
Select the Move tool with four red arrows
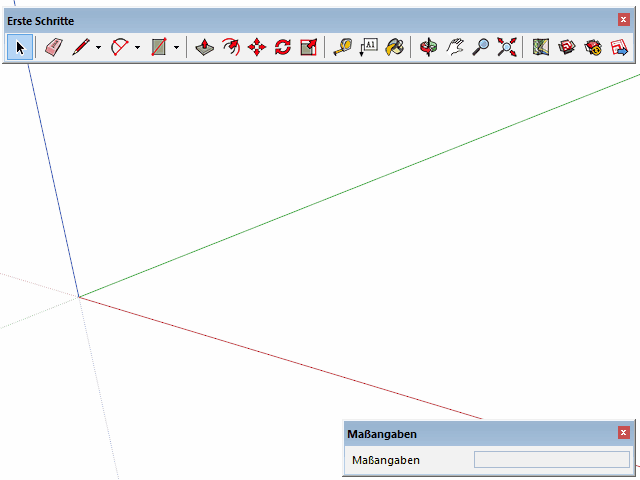point(256,47)
